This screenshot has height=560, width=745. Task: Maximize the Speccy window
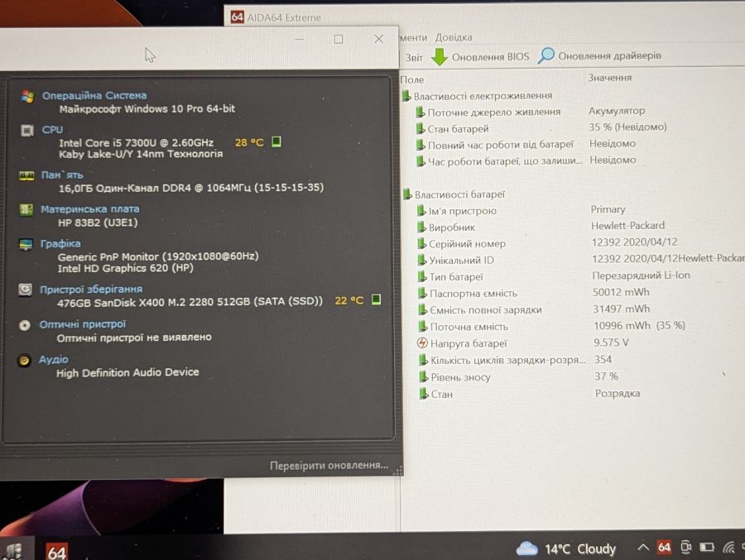339,39
